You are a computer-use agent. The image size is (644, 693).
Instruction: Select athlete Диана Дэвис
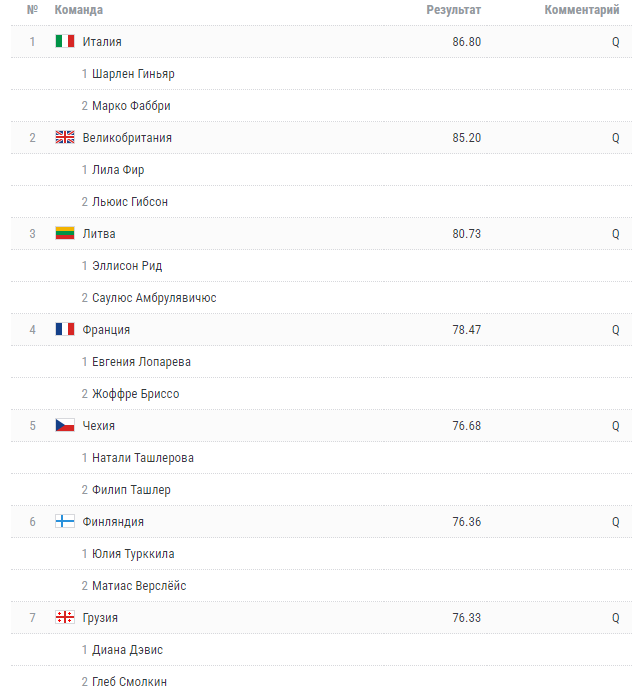pyautogui.click(x=127, y=650)
